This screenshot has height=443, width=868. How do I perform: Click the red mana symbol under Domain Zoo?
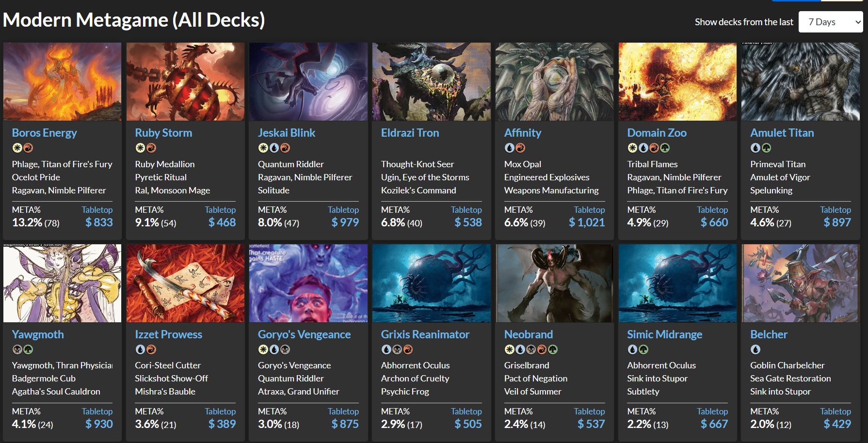[654, 148]
